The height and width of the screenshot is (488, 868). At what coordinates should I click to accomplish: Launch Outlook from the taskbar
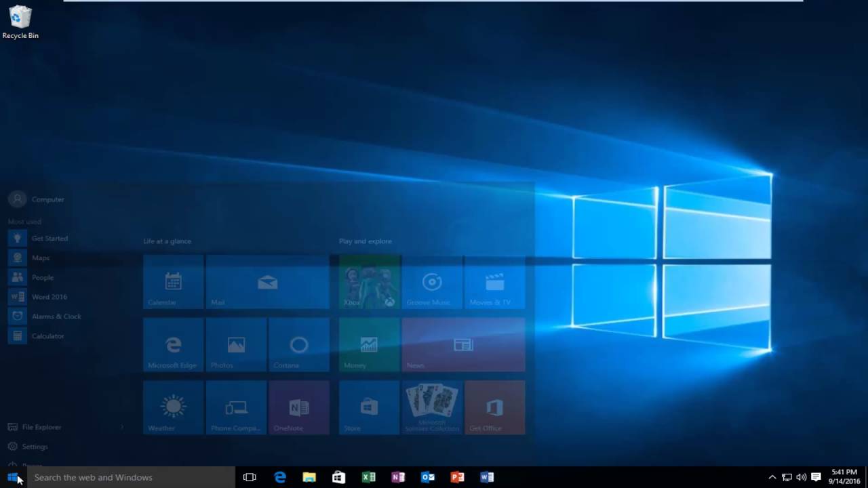click(428, 477)
